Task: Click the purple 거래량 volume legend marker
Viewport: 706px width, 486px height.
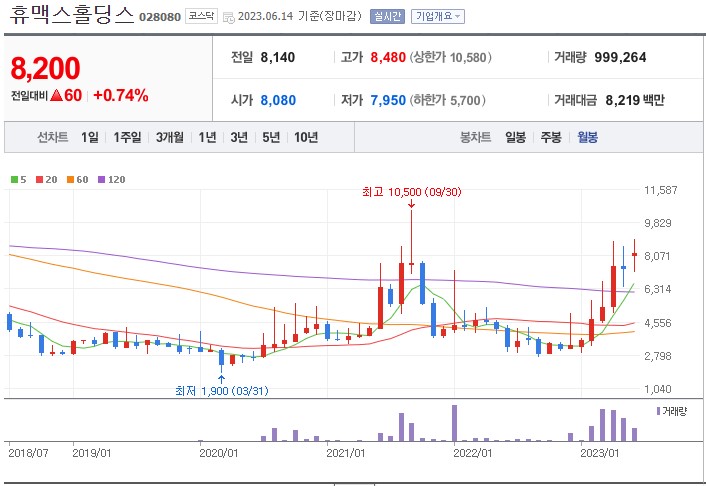Action: pos(658,411)
